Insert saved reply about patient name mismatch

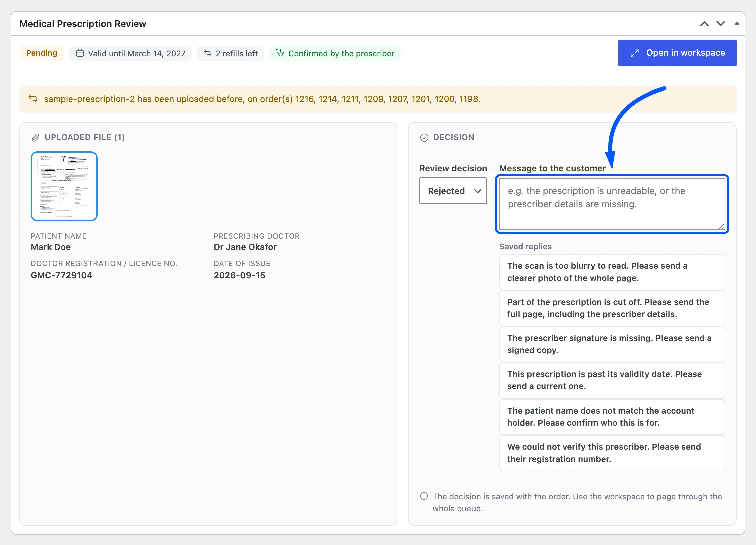coord(612,417)
